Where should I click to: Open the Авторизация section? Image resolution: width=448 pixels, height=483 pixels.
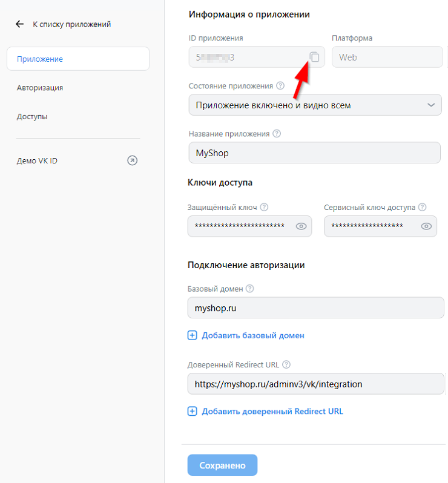pyautogui.click(x=40, y=88)
